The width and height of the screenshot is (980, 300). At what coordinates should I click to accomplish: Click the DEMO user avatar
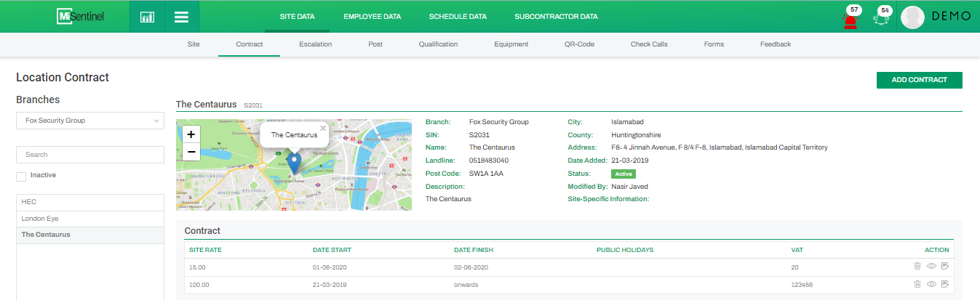point(912,17)
